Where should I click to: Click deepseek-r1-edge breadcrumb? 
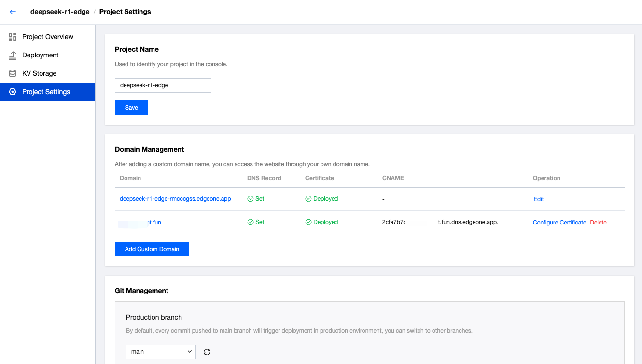(x=60, y=12)
